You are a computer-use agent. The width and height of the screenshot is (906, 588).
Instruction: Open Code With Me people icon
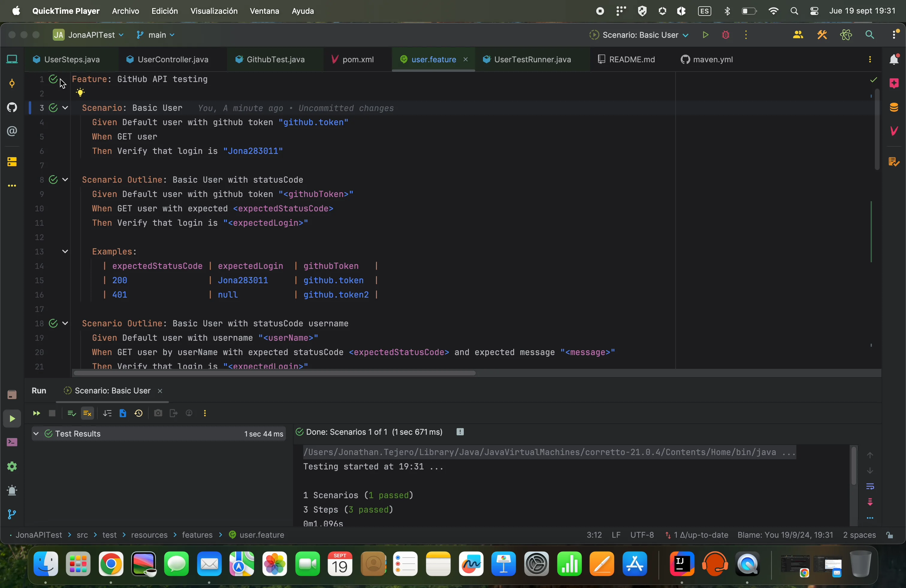pyautogui.click(x=798, y=35)
